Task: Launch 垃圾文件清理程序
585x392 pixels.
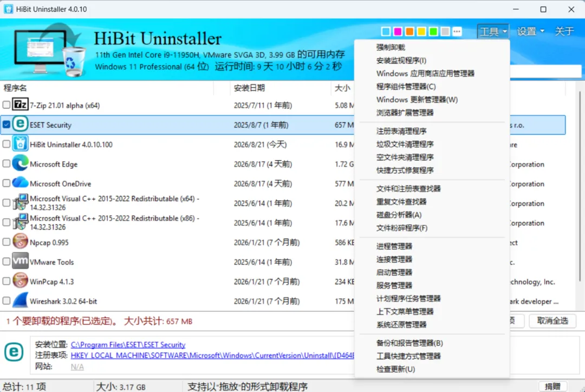Action: (x=405, y=144)
